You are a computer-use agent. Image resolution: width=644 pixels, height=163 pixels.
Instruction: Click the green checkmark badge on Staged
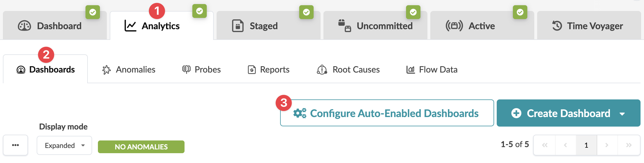(x=306, y=12)
